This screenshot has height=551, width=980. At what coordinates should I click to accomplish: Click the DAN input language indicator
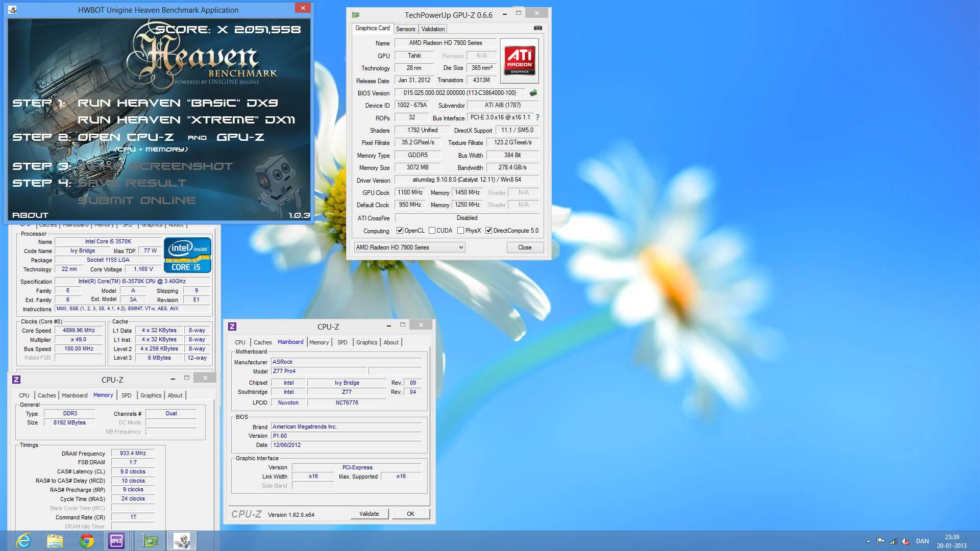click(922, 541)
